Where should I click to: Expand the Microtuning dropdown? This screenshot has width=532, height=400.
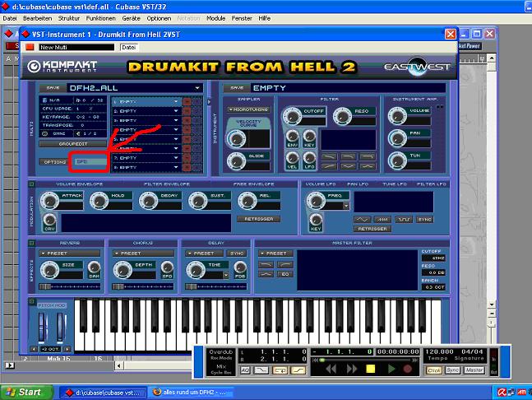(247, 109)
